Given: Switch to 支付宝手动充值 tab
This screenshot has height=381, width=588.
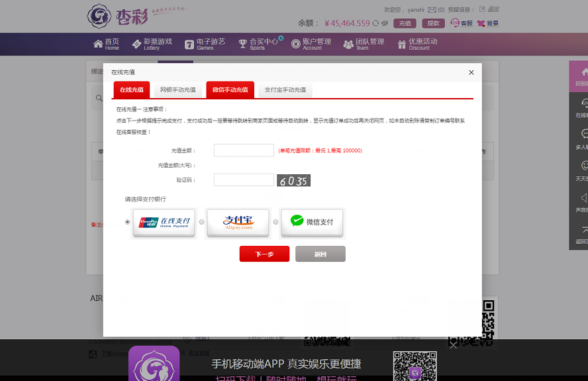Looking at the screenshot, I should (285, 89).
